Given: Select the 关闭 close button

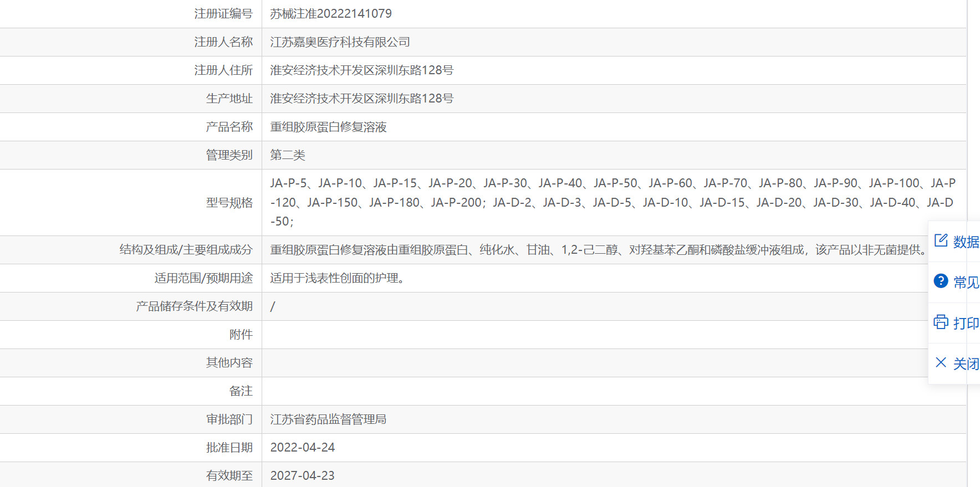Looking at the screenshot, I should 966,363.
